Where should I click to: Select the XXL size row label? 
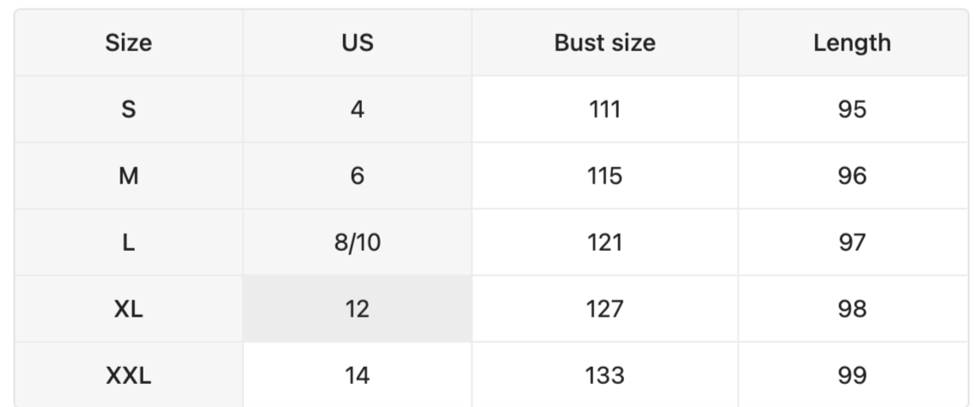point(128,375)
